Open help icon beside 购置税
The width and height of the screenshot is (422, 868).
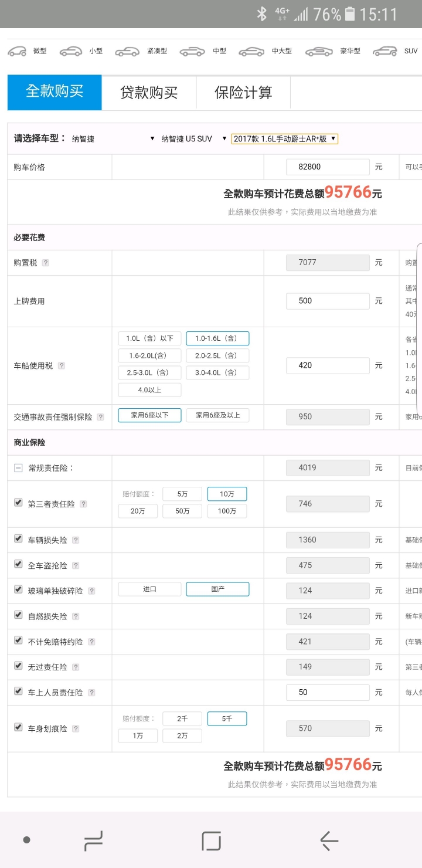click(x=46, y=263)
